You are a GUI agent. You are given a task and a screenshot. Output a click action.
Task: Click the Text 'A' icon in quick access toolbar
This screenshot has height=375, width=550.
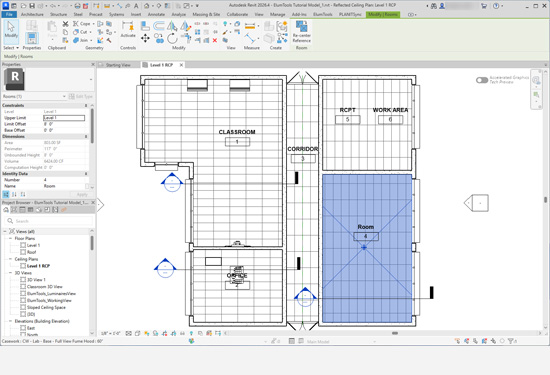coord(136,6)
